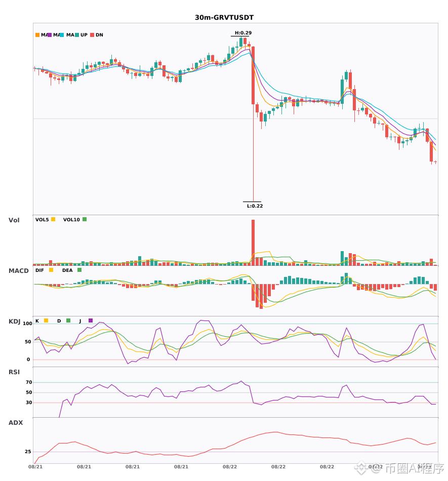This screenshot has height=481, width=448.
Task: Click the yellow DIF legend swatch
Action: (x=51, y=270)
